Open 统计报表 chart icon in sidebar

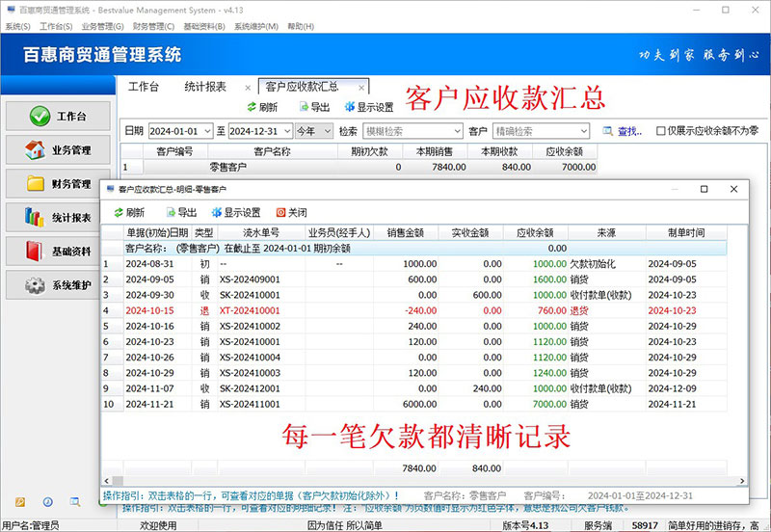pos(35,217)
